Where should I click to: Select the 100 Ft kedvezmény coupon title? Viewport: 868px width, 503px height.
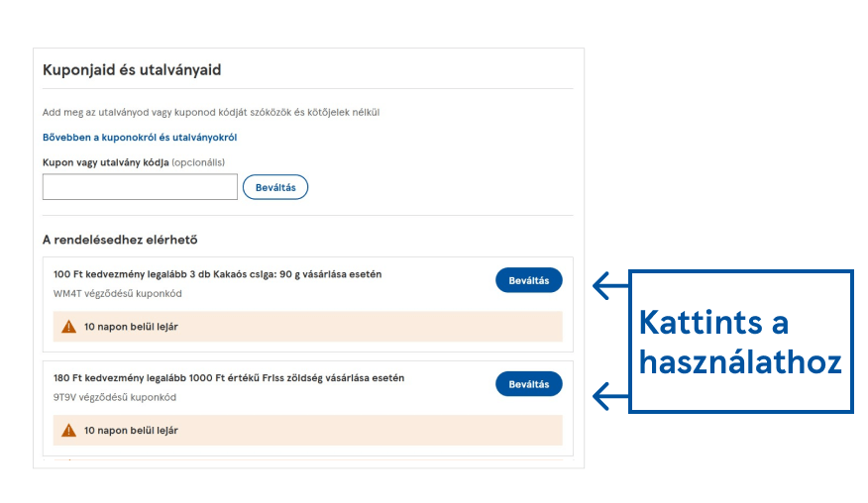tap(218, 274)
